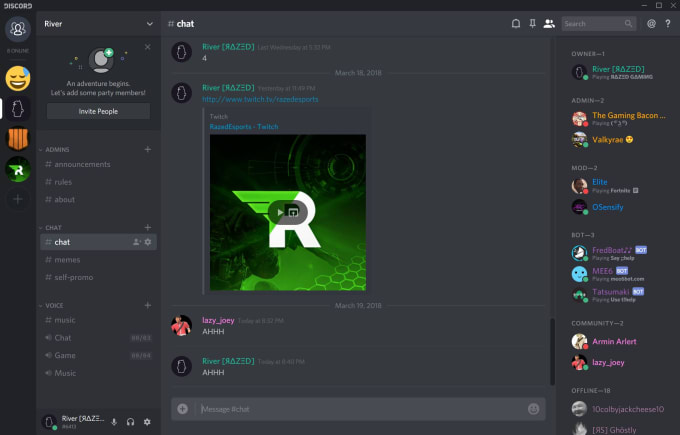Open help question mark icon
This screenshot has width=680, height=435.
click(668, 23)
